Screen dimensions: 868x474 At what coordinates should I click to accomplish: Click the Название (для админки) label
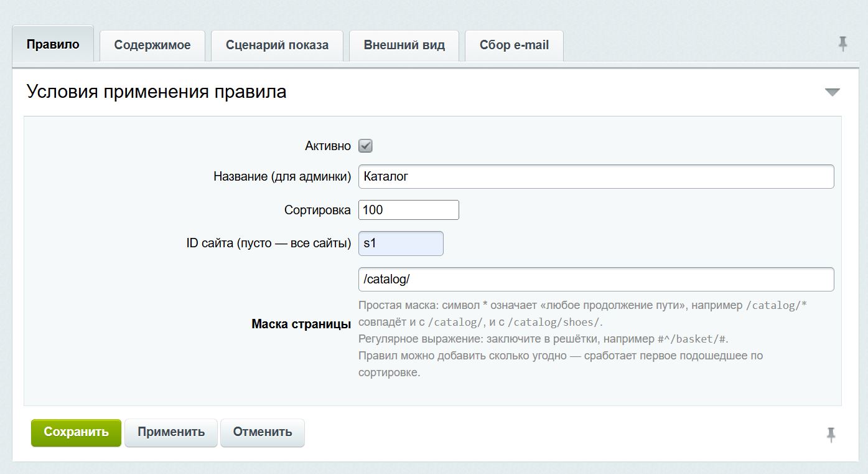click(x=282, y=176)
